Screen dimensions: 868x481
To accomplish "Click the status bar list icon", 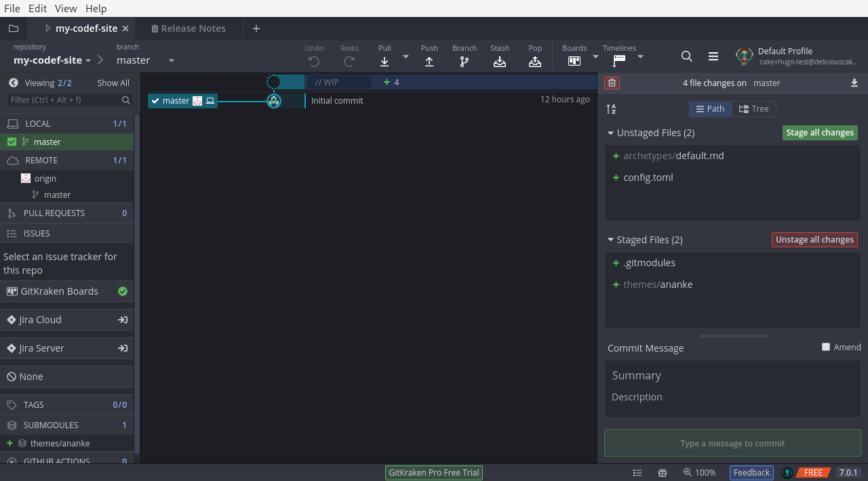I will pyautogui.click(x=637, y=473).
